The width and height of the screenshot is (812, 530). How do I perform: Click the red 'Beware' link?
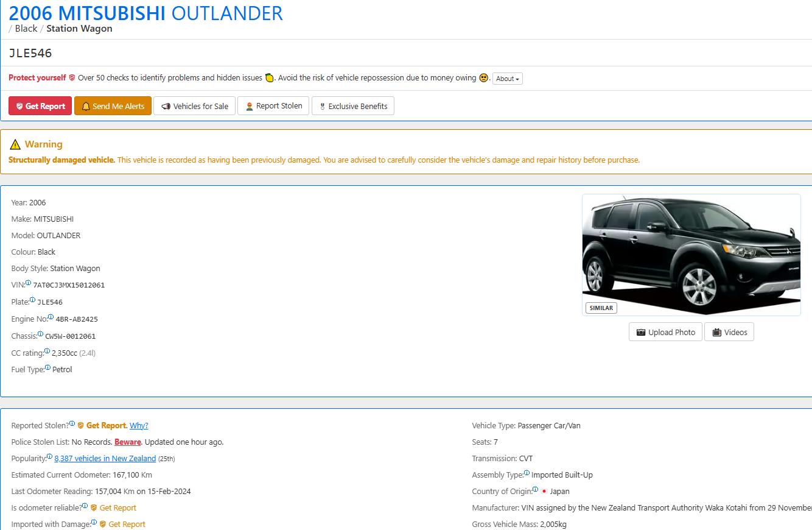point(128,442)
